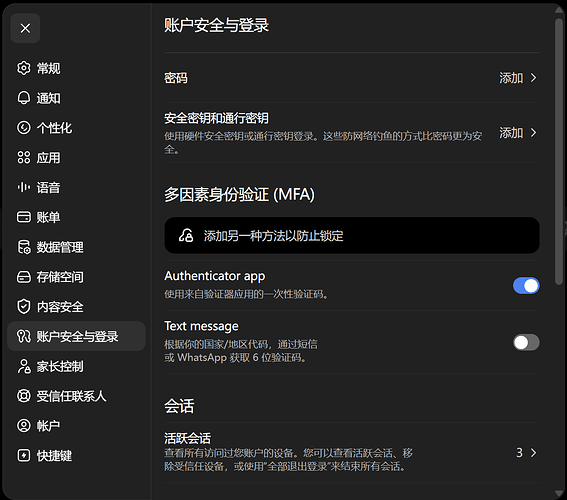The image size is (567, 500).
Task: Click the bell icon beside 通知
Action: (x=24, y=98)
